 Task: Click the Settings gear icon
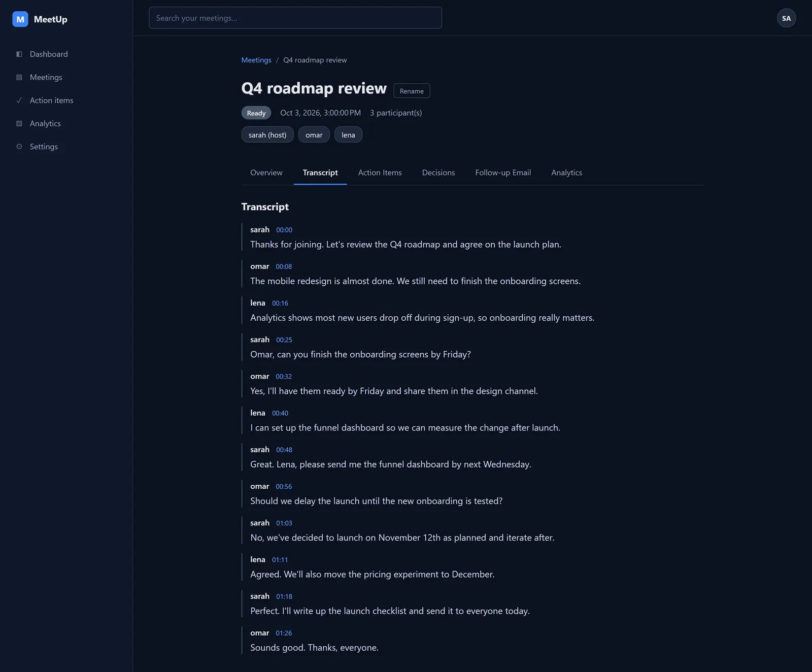(19, 147)
